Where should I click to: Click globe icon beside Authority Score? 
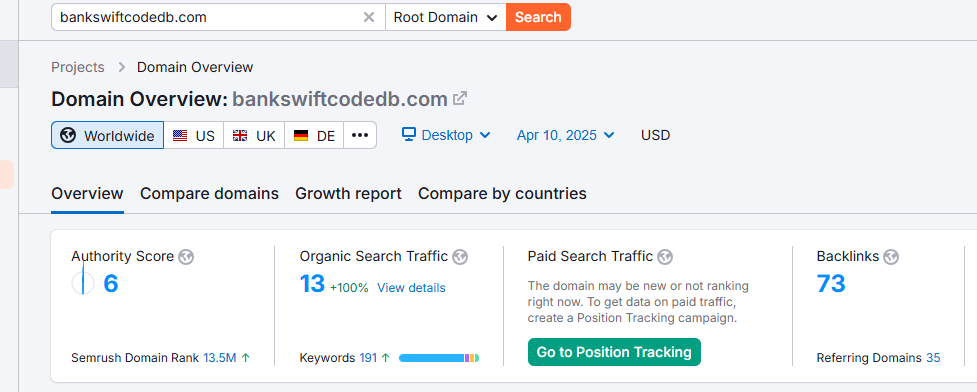tap(186, 257)
